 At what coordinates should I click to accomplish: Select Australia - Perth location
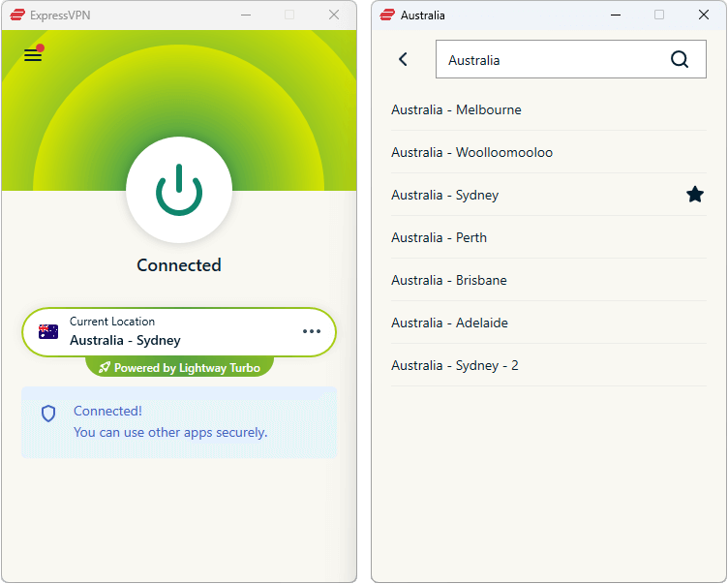pyautogui.click(x=549, y=237)
